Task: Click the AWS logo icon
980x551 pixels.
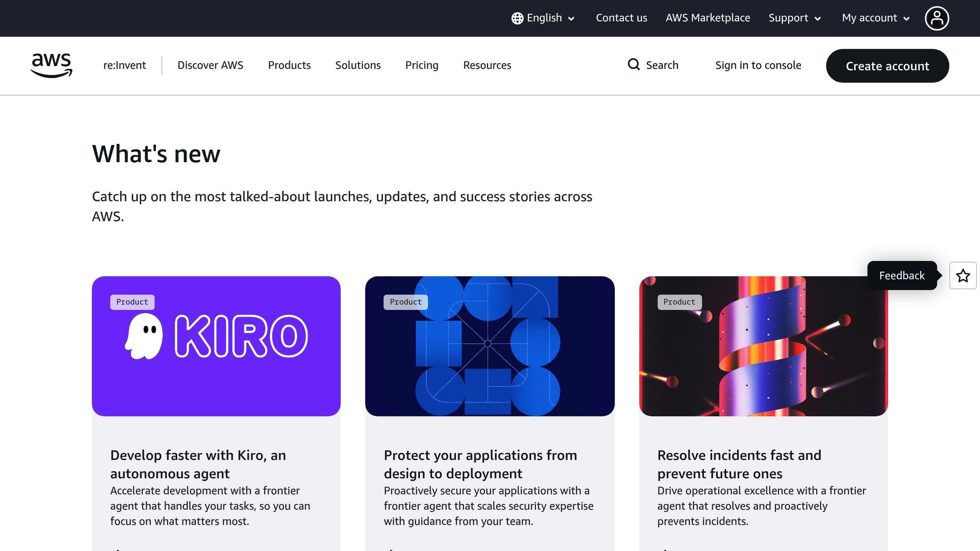Action: click(x=51, y=65)
